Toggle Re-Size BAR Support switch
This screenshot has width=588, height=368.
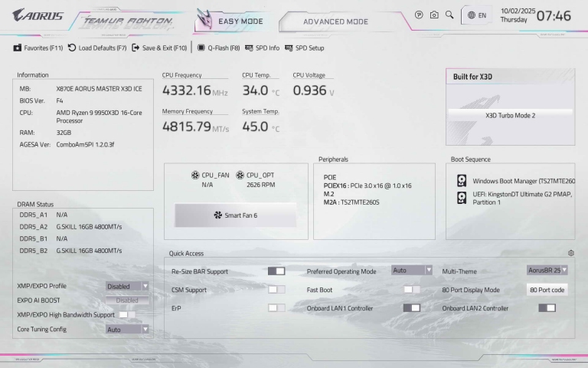[276, 271]
